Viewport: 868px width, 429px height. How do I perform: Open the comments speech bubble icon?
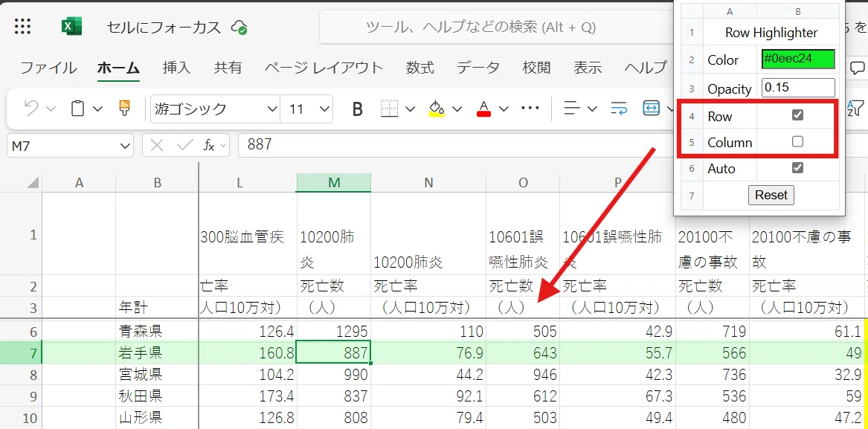coord(858,68)
